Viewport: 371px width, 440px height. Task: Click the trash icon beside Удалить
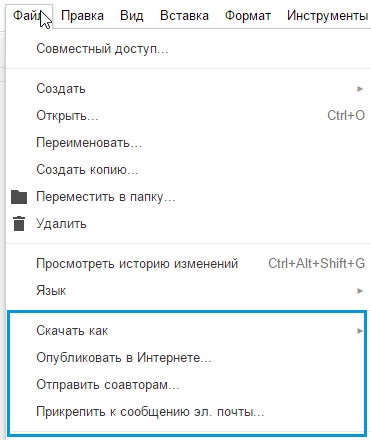pyautogui.click(x=19, y=224)
